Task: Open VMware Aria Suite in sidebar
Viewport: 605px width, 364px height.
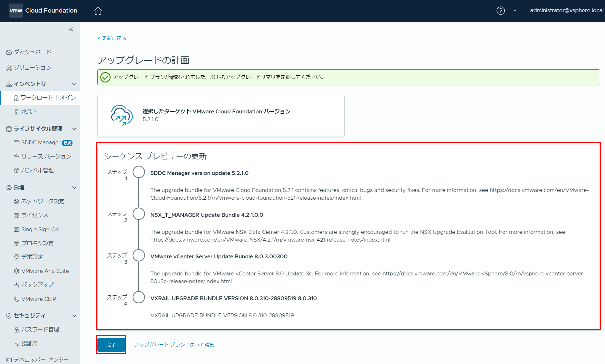Action: tap(45, 271)
